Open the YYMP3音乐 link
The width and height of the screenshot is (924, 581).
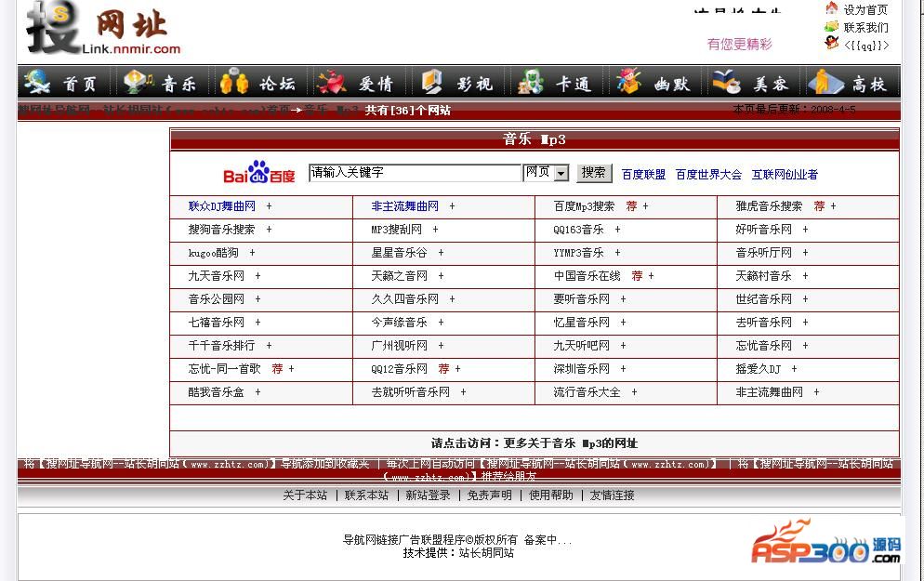pyautogui.click(x=579, y=253)
